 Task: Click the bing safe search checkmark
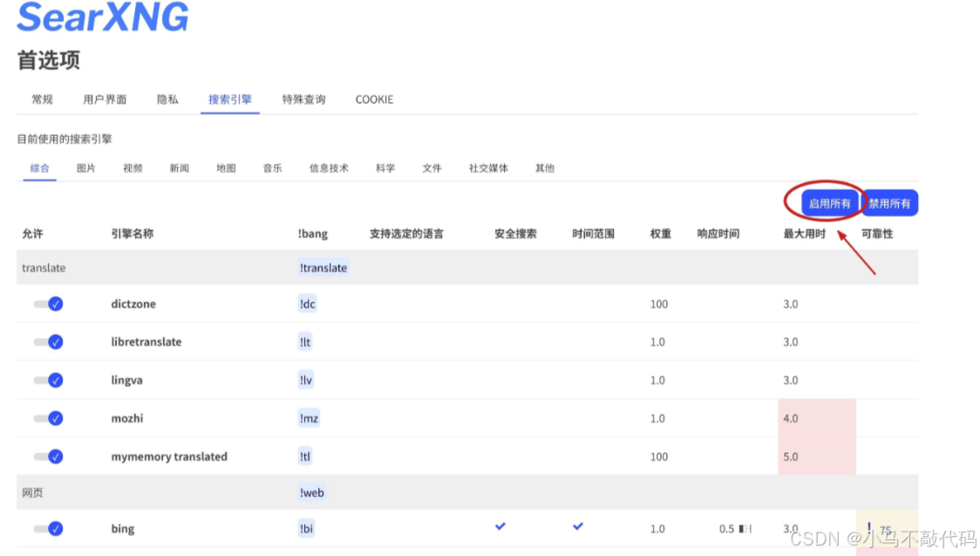click(x=500, y=526)
